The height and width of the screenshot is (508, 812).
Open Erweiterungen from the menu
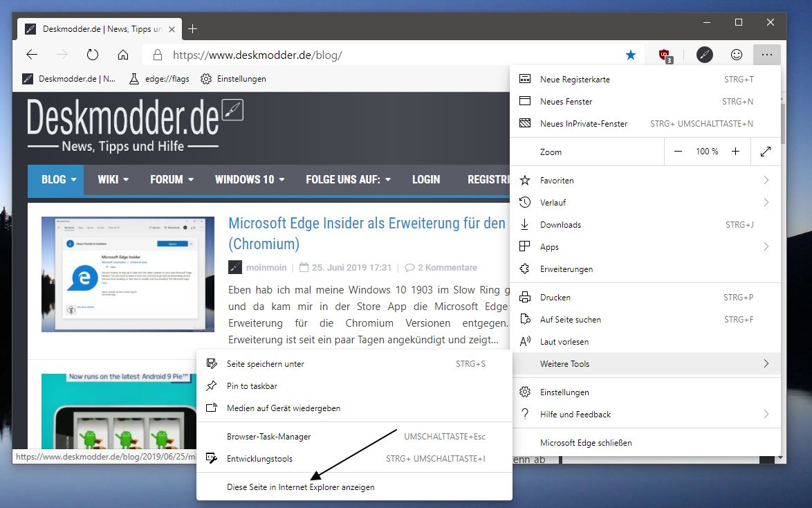point(645,269)
